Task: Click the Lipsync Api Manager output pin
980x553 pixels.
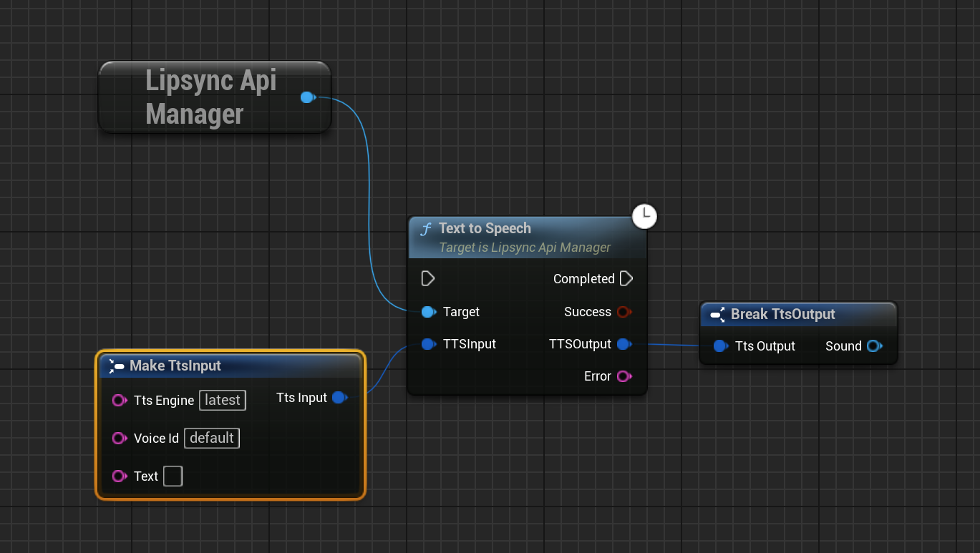Action: pos(308,97)
